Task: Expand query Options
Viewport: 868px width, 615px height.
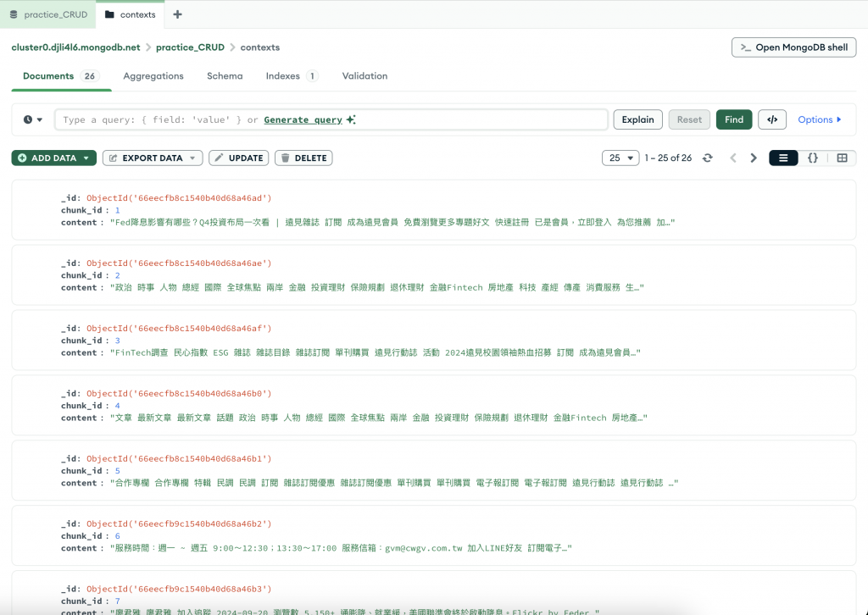Action: (820, 119)
